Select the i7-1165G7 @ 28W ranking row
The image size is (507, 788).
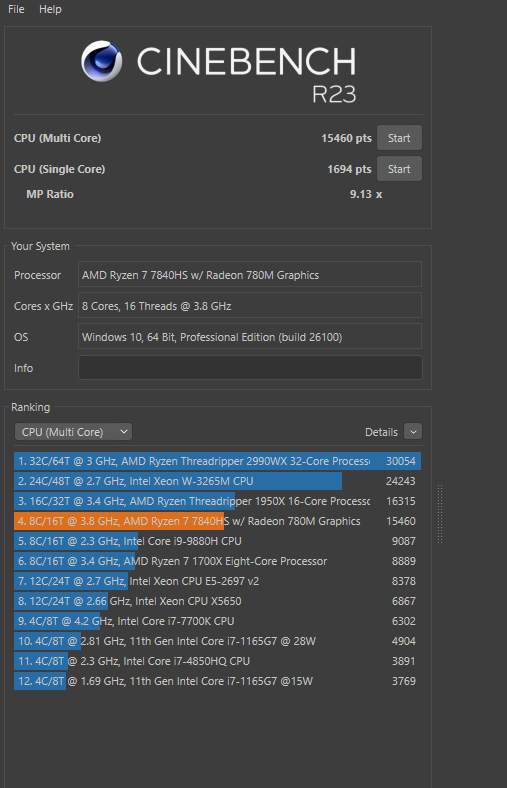point(217,641)
